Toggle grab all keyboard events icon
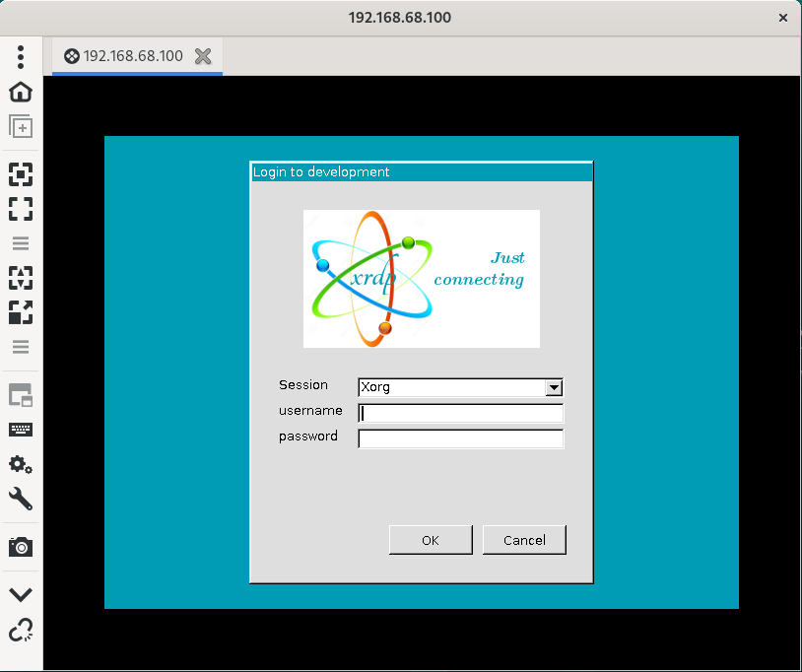This screenshot has width=802, height=672. coord(21,430)
